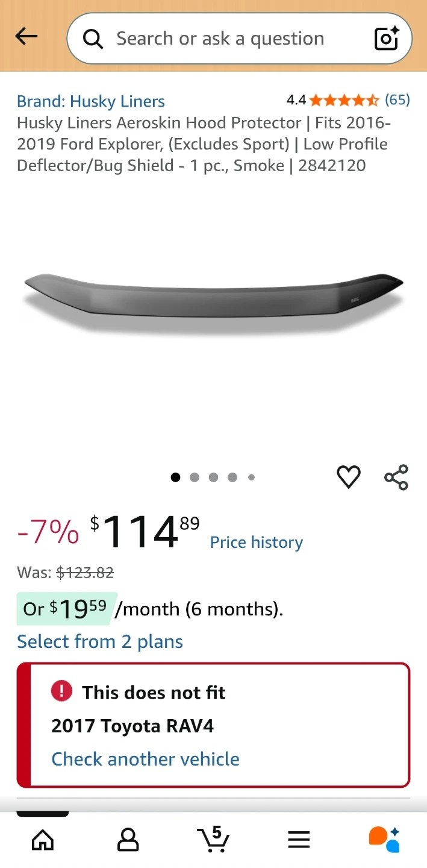427x868 pixels.
Task: Jump to fourth product image dot
Action: (232, 477)
